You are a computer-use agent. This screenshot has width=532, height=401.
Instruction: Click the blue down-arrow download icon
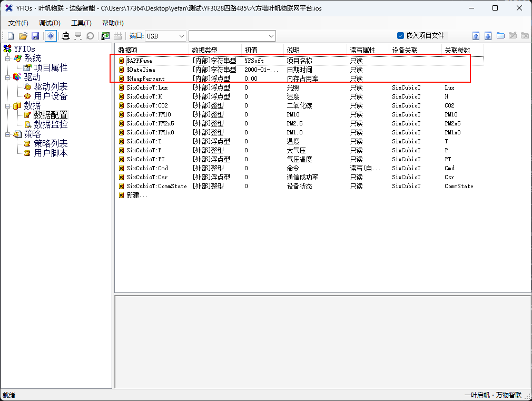pos(488,36)
